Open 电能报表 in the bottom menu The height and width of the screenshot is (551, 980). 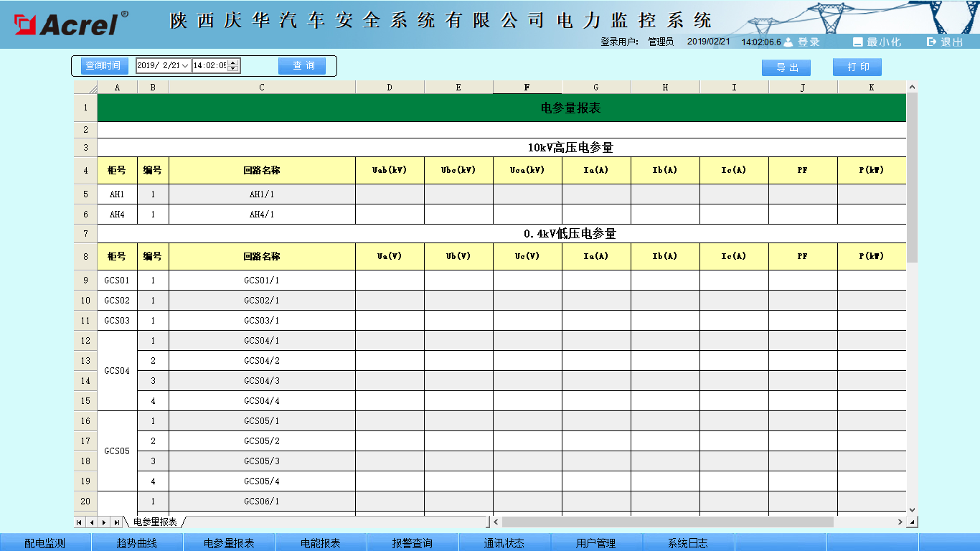321,543
